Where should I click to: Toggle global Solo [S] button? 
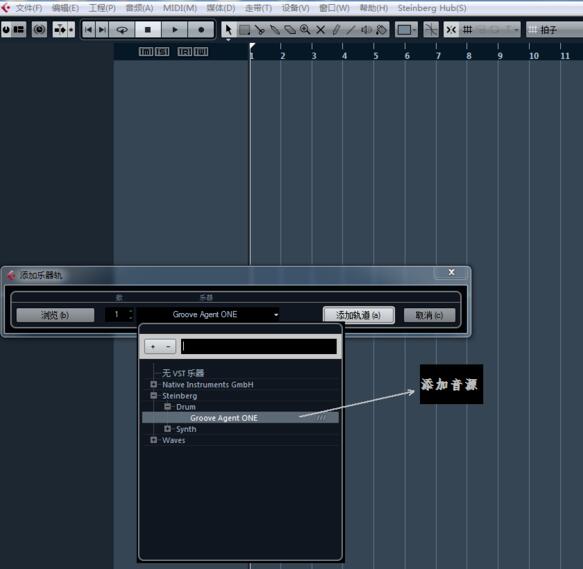tap(162, 52)
